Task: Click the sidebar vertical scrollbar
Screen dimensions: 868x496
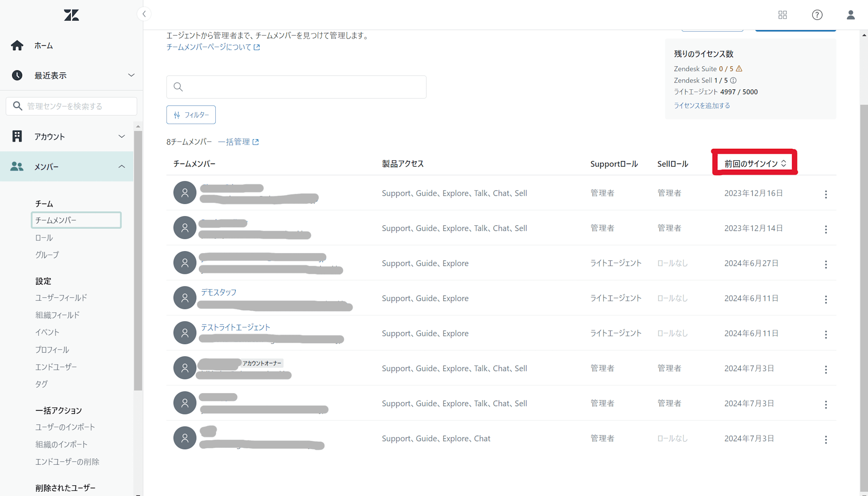Action: [138, 260]
